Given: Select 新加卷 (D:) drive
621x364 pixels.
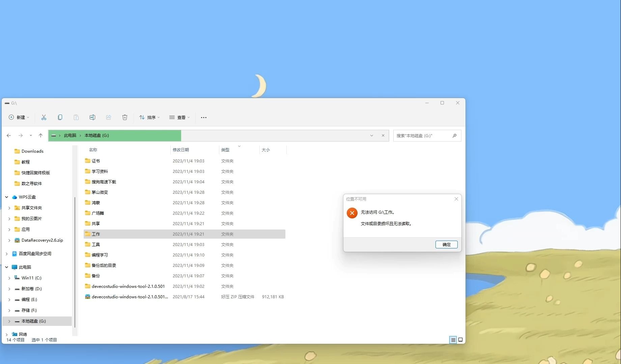Looking at the screenshot, I should click(x=32, y=289).
